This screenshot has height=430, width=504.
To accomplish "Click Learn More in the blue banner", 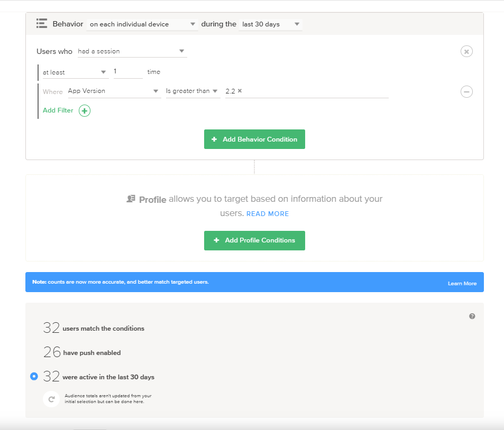I will [462, 284].
